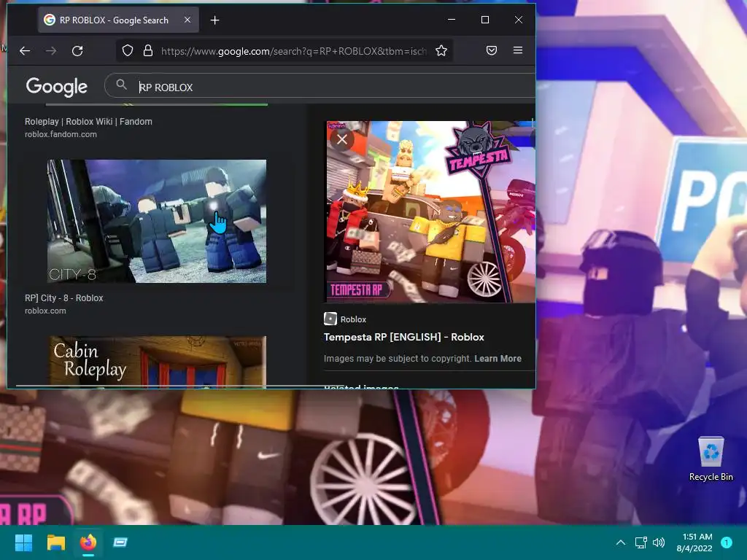Click Roleplay | Roblox Wiki | Fandom result title
This screenshot has width=747, height=560.
88,122
